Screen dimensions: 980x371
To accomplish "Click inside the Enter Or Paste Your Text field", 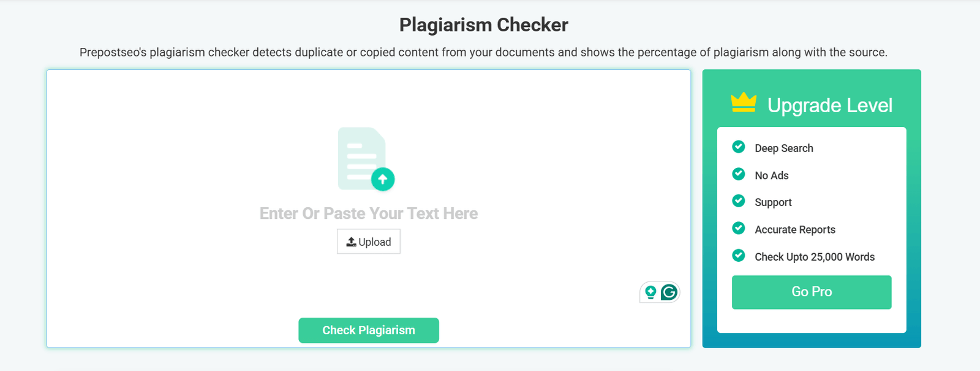I will [x=368, y=213].
